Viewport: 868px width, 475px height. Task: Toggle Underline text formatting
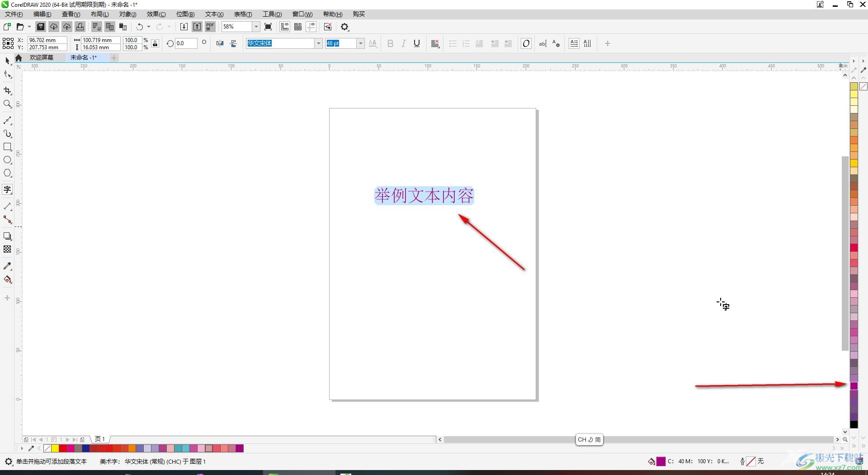click(x=417, y=43)
